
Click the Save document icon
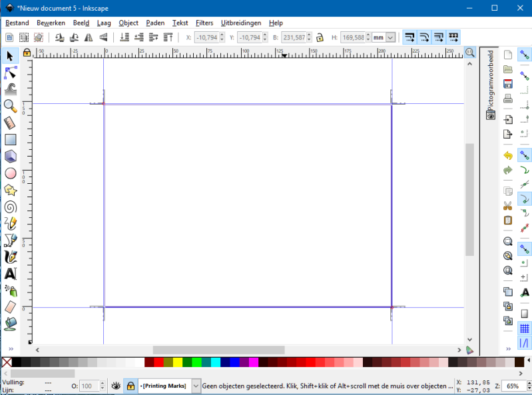coord(508,84)
